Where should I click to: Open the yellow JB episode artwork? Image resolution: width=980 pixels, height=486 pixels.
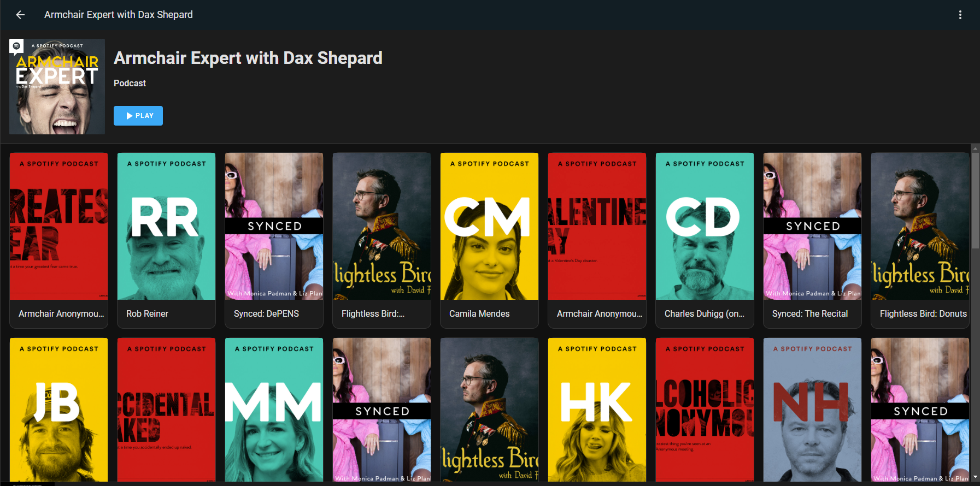point(58,410)
